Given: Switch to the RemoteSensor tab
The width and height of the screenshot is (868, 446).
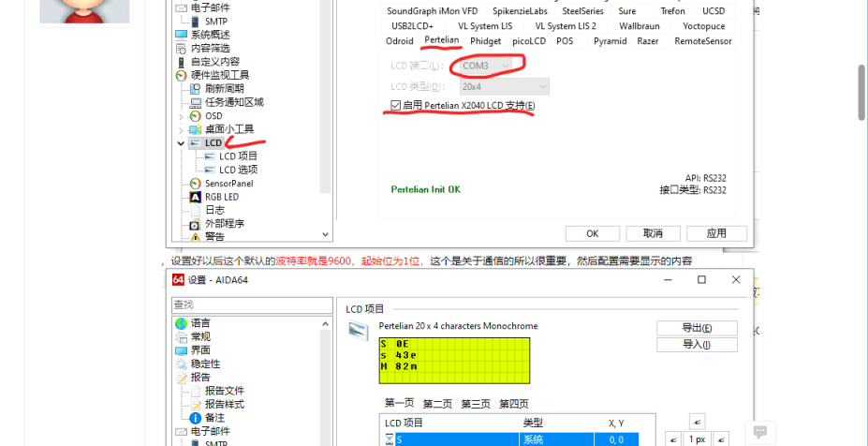Looking at the screenshot, I should pos(703,41).
